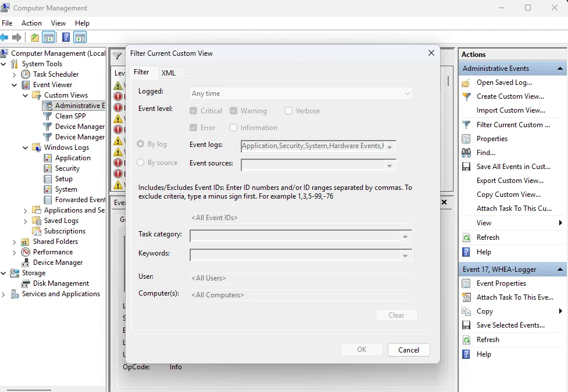Open the Keywords dropdown
The width and height of the screenshot is (568, 392).
point(405,256)
